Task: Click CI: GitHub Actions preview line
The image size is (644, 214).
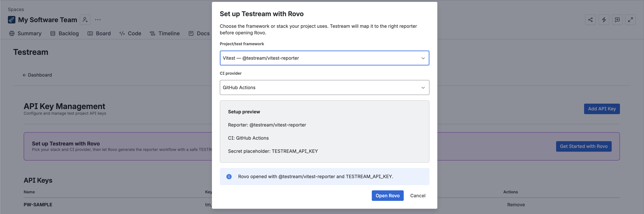Action: [x=248, y=138]
